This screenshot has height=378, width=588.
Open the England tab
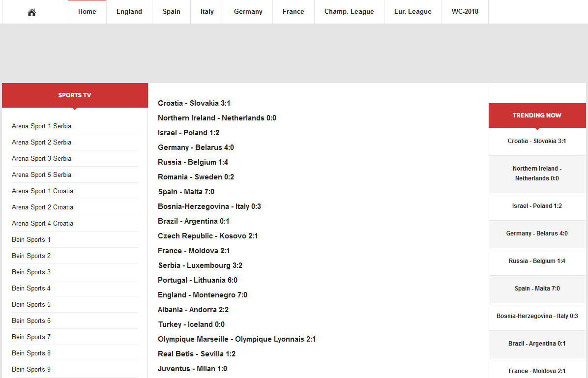pos(129,12)
